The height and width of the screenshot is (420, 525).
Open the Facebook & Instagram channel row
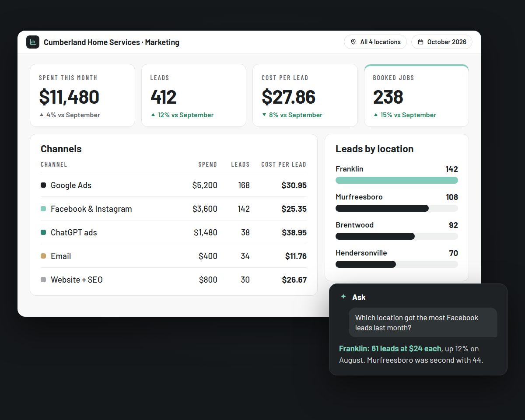point(174,209)
